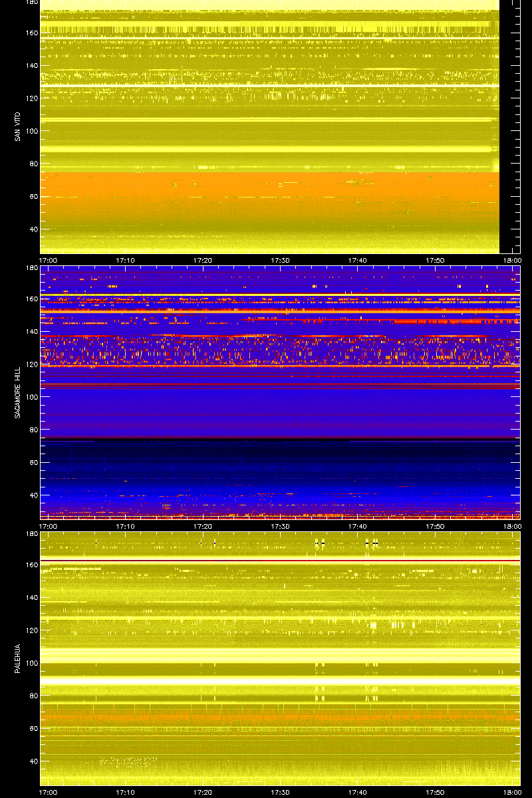
Task: Select the 60 axis value on Sagamore Hill
Action: point(33,462)
